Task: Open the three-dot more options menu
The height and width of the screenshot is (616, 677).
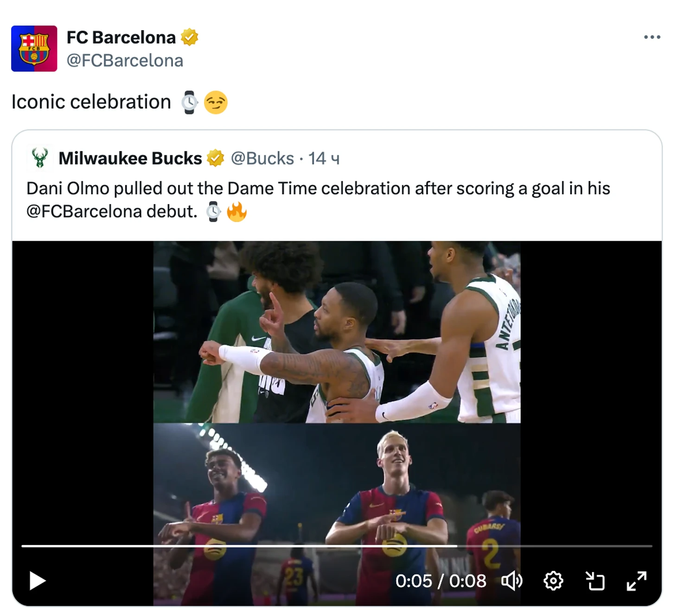Action: point(651,37)
